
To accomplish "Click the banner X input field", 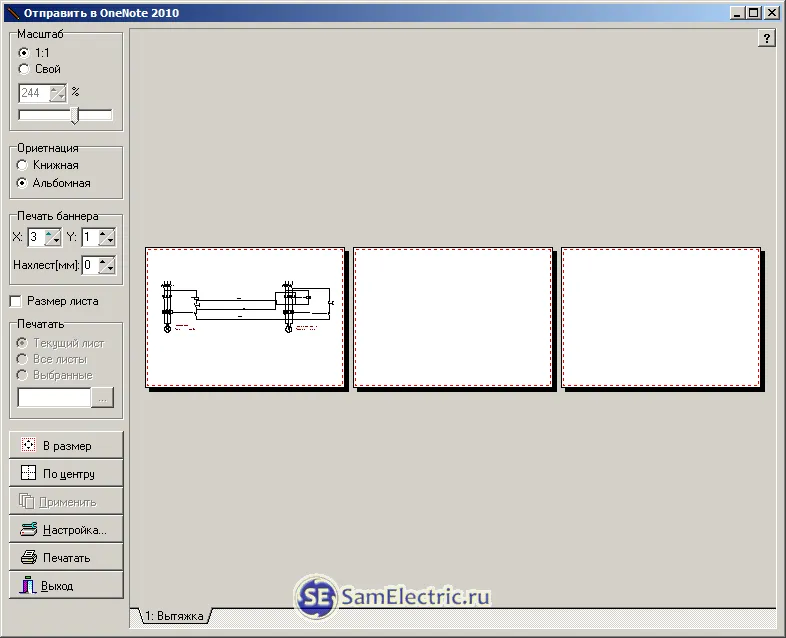I will (x=37, y=237).
